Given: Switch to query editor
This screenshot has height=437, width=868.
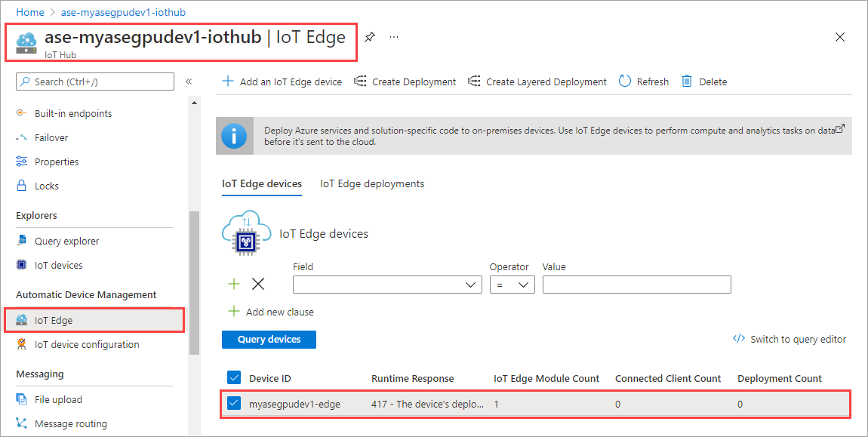Looking at the screenshot, I should click(790, 339).
